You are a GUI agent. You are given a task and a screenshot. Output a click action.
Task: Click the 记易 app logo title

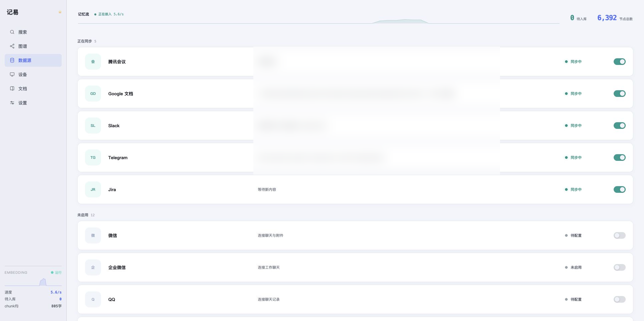(x=12, y=12)
